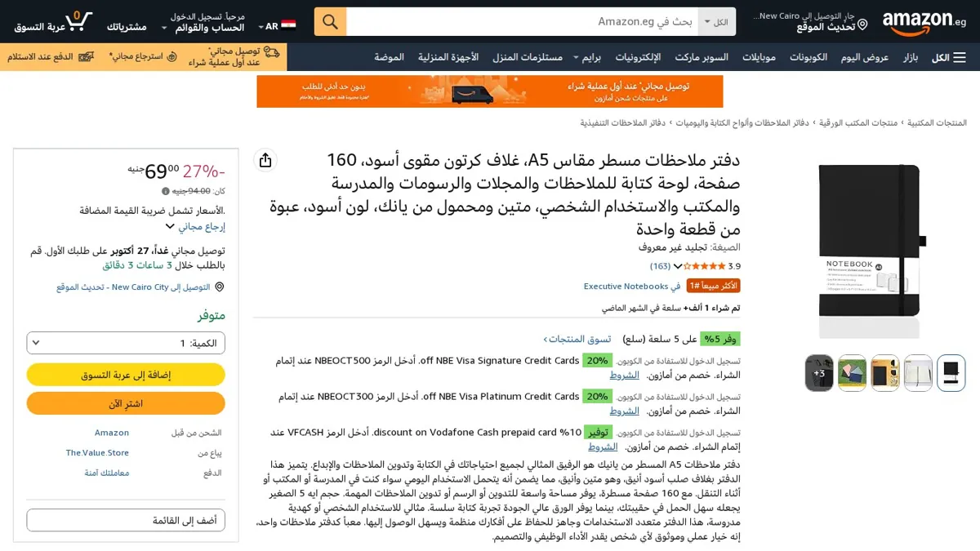
Task: Open 'السوبر ماركت' nav item
Action: [702, 57]
